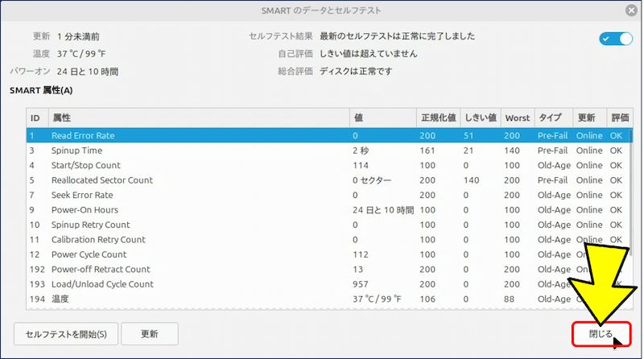The height and width of the screenshot is (359, 644).
Task: Click the 閉じる button
Action: pyautogui.click(x=601, y=333)
